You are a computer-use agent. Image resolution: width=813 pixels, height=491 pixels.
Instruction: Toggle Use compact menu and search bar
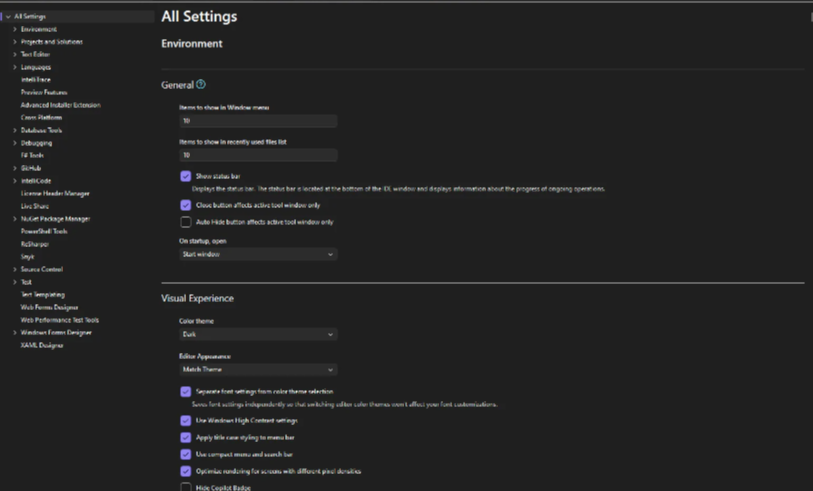tap(186, 454)
